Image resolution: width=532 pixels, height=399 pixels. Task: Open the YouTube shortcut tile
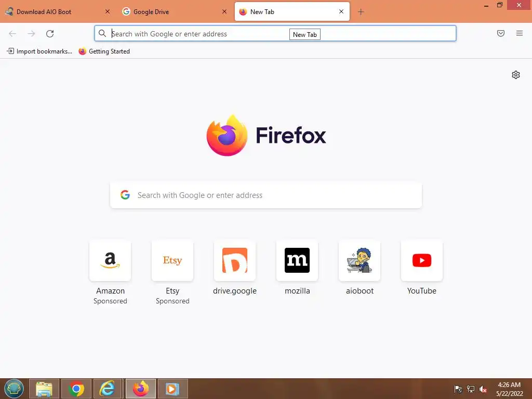pyautogui.click(x=422, y=261)
